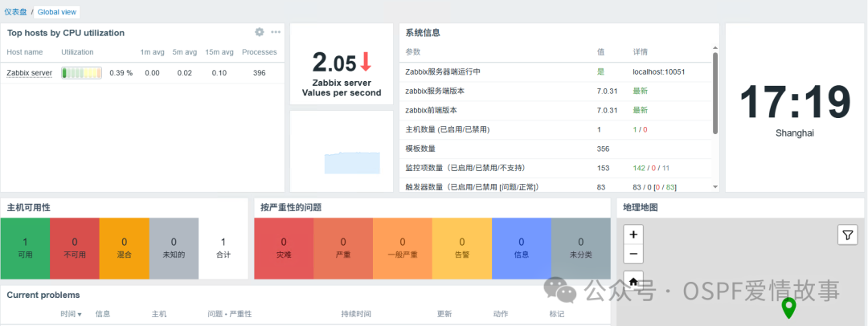Click the 5m avg value 0.02
Viewport: 868px width, 326px height.
[x=184, y=73]
